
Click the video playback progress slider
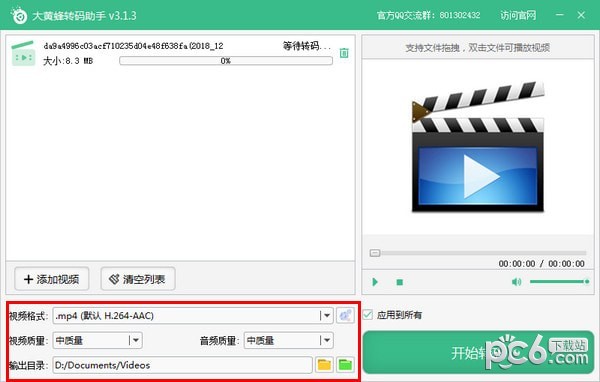pyautogui.click(x=478, y=253)
